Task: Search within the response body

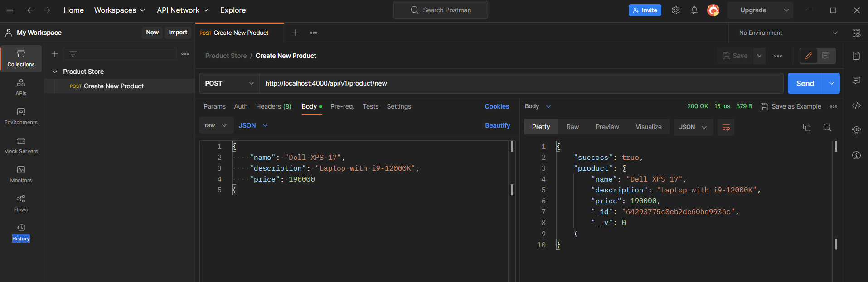Action: point(827,128)
